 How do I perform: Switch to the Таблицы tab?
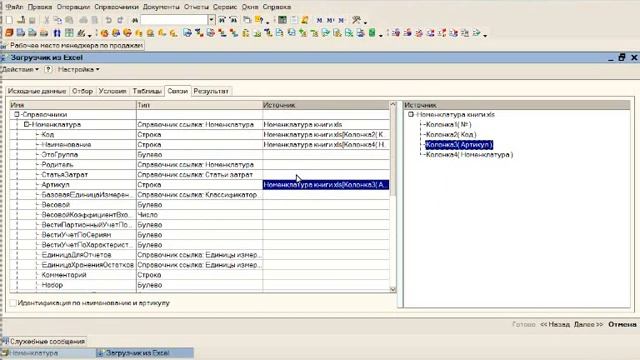point(147,91)
